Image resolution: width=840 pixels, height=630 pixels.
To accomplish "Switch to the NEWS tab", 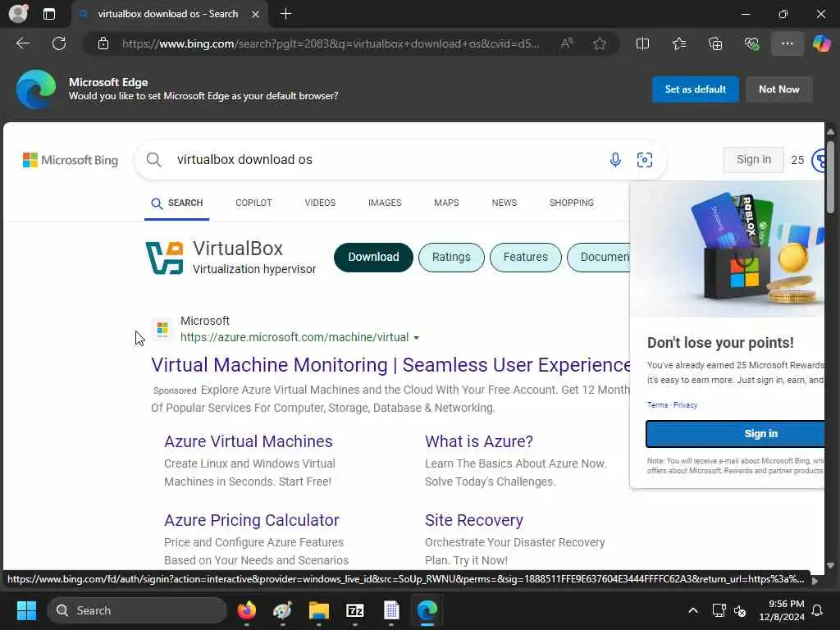I will coord(504,203).
